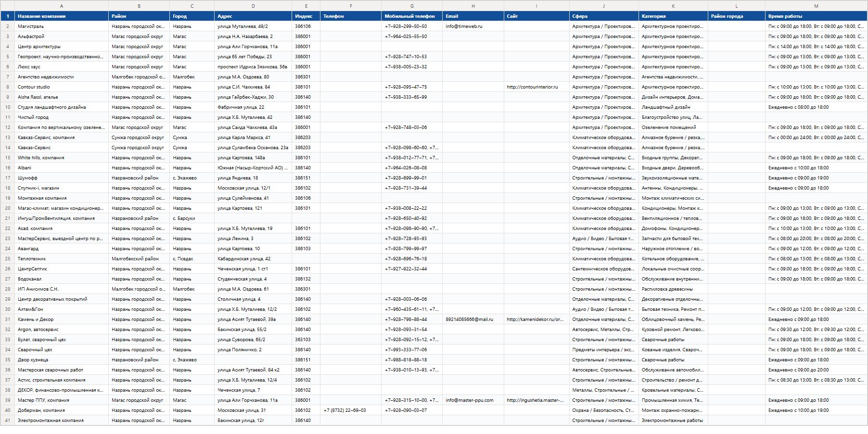Select column A header
Viewport: 868px width, 434px height.
pyautogui.click(x=62, y=6)
